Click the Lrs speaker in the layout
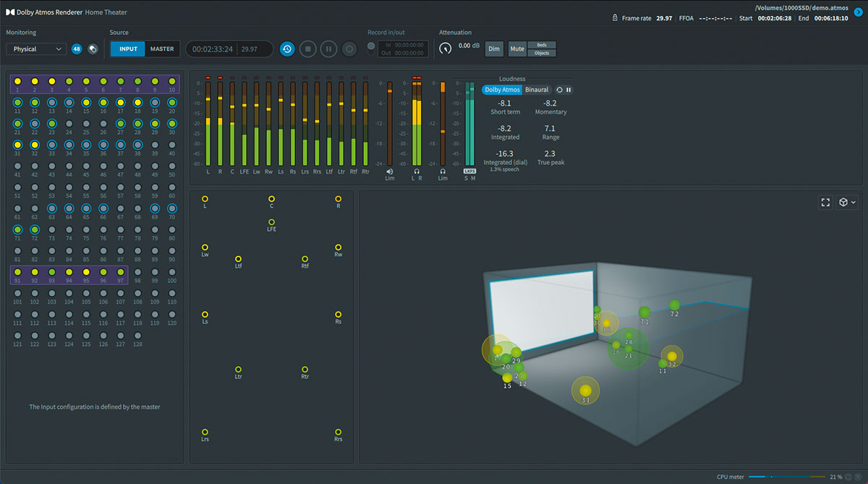Viewport: 868px width, 484px height. pyautogui.click(x=205, y=431)
